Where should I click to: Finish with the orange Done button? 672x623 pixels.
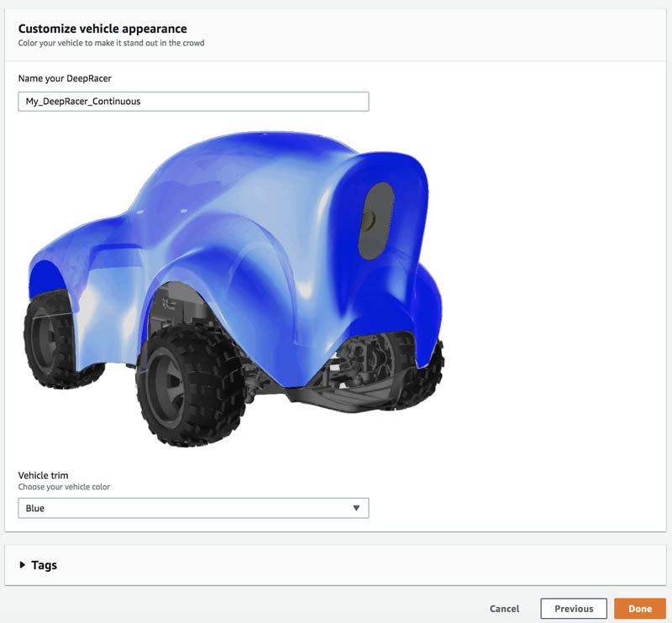pos(640,609)
